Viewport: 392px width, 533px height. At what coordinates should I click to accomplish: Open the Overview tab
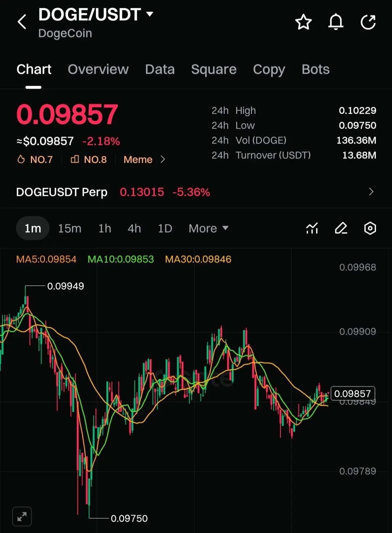98,69
